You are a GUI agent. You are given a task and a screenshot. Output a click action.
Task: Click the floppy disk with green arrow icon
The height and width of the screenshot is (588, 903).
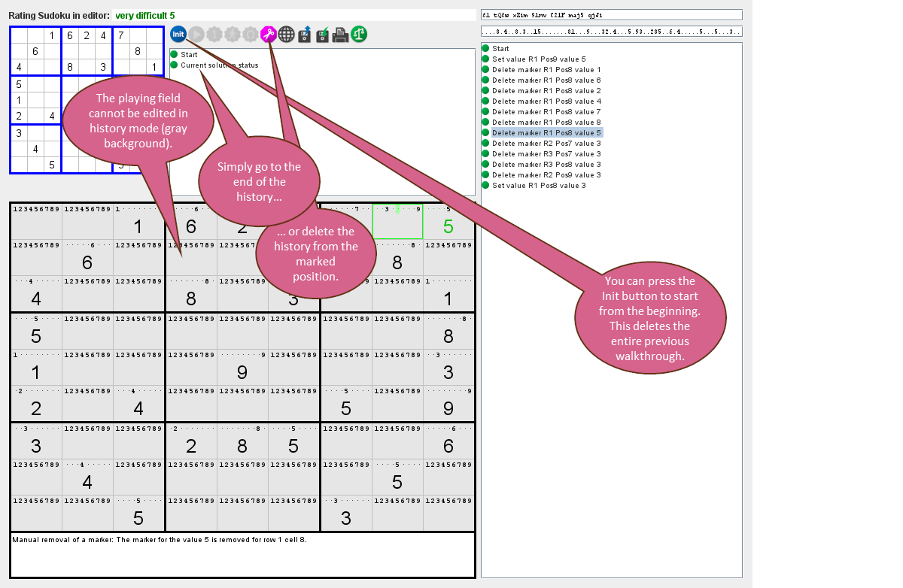coord(323,34)
